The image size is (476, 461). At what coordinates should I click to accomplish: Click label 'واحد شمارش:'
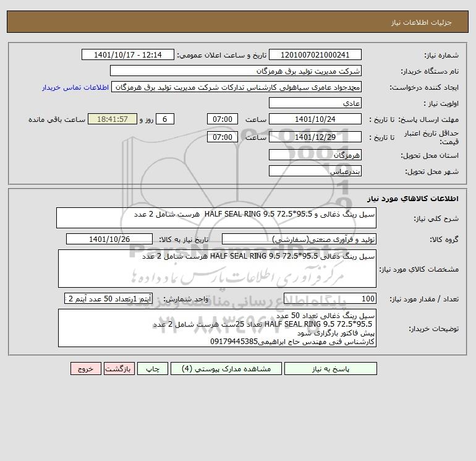pyautogui.click(x=186, y=299)
